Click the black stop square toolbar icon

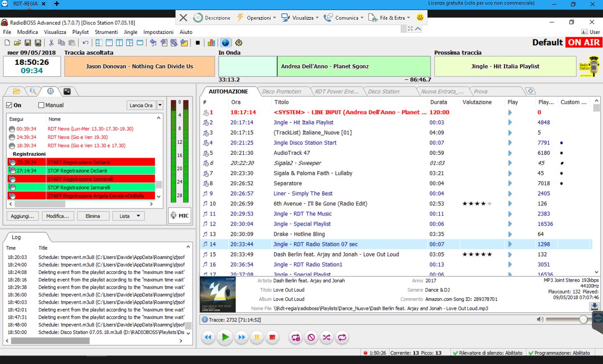pos(198,43)
